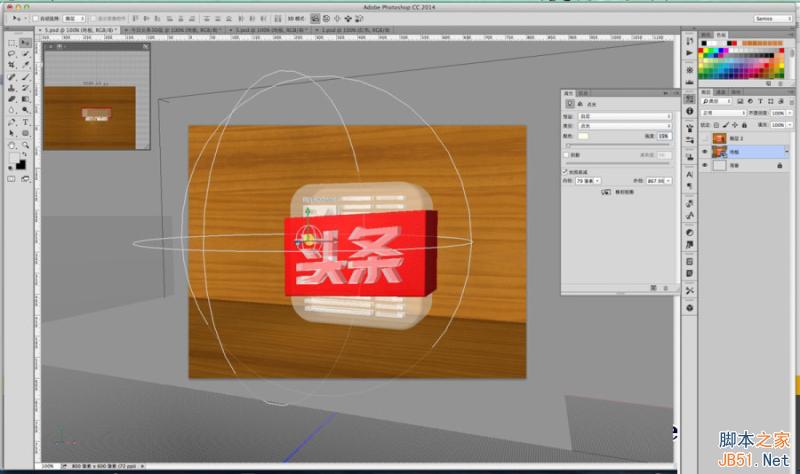Select the Eraser tool
800x474 pixels.
(12, 99)
